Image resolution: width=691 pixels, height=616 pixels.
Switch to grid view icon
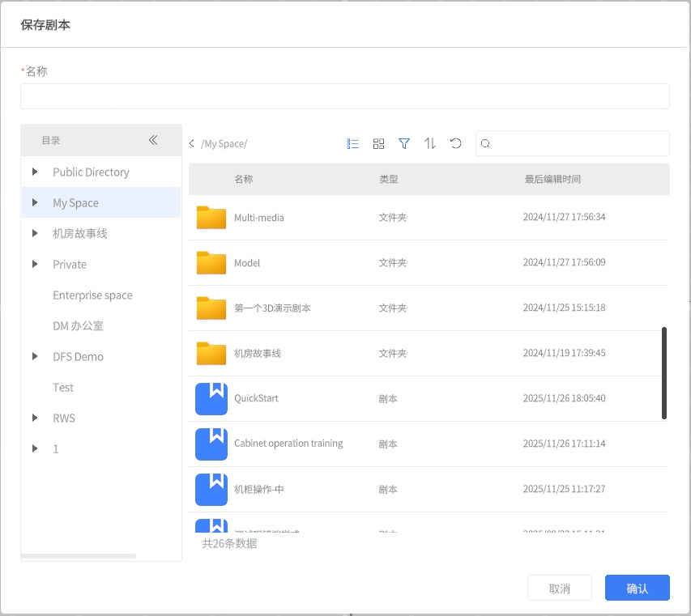pos(378,143)
